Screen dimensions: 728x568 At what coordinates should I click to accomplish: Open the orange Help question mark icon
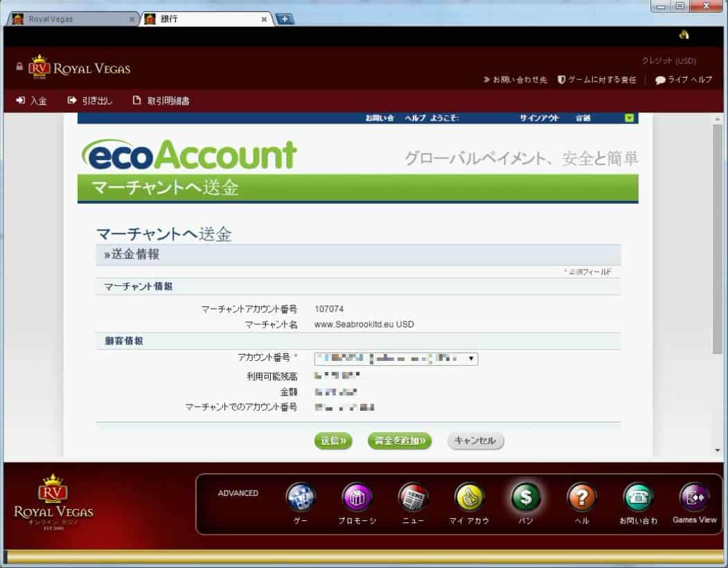(582, 497)
